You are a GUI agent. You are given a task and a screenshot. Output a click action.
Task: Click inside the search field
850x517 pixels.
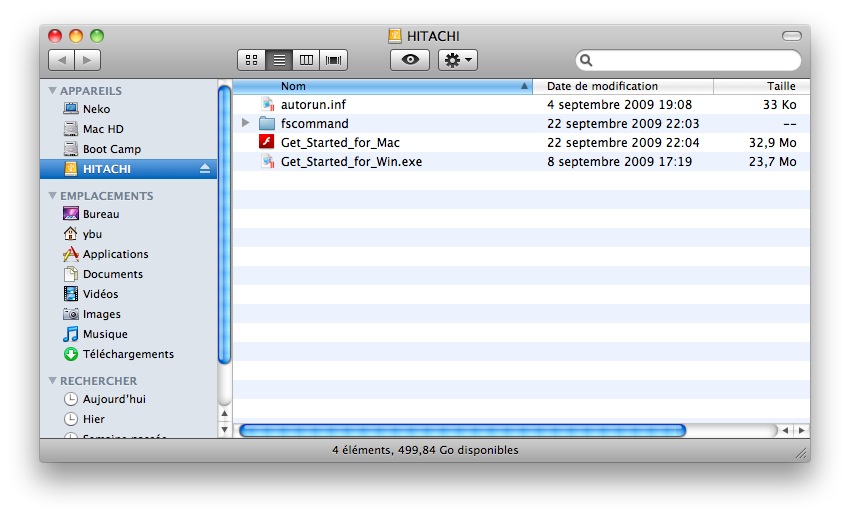coord(688,60)
